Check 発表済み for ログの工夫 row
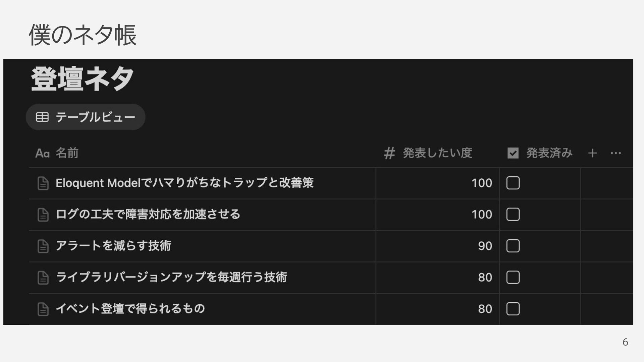The image size is (644, 362). pyautogui.click(x=513, y=215)
